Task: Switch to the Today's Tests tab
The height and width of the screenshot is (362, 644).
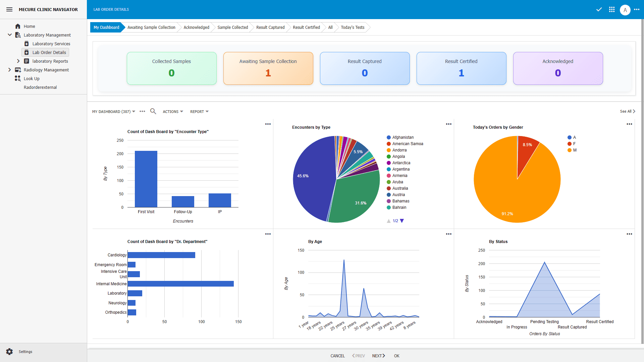Action: coord(352,27)
